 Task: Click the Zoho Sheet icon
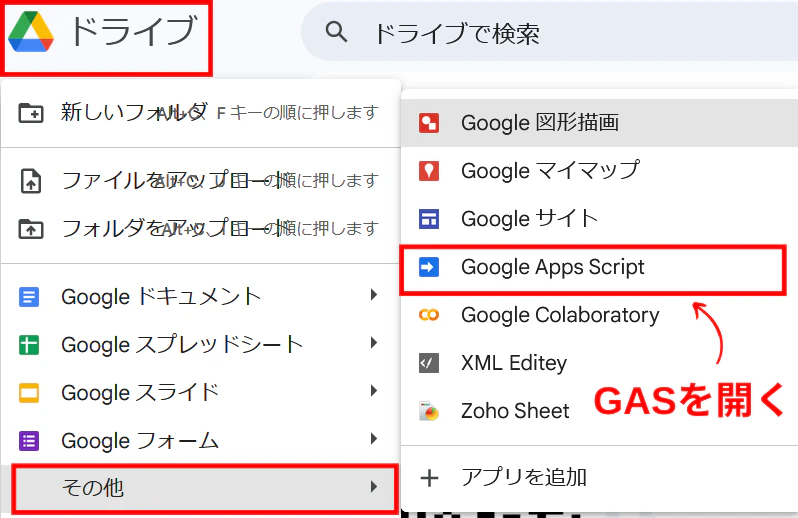tap(429, 411)
